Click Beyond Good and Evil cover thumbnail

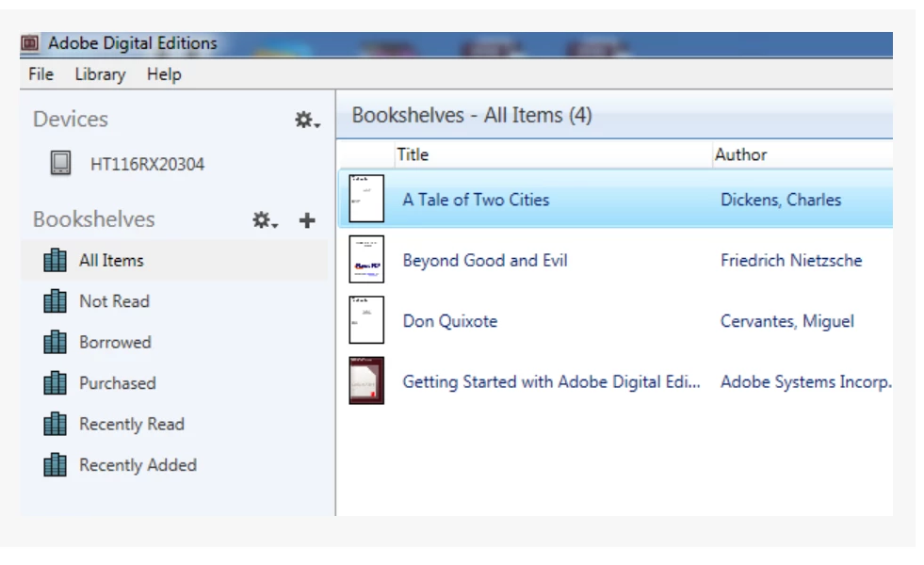[x=366, y=259]
